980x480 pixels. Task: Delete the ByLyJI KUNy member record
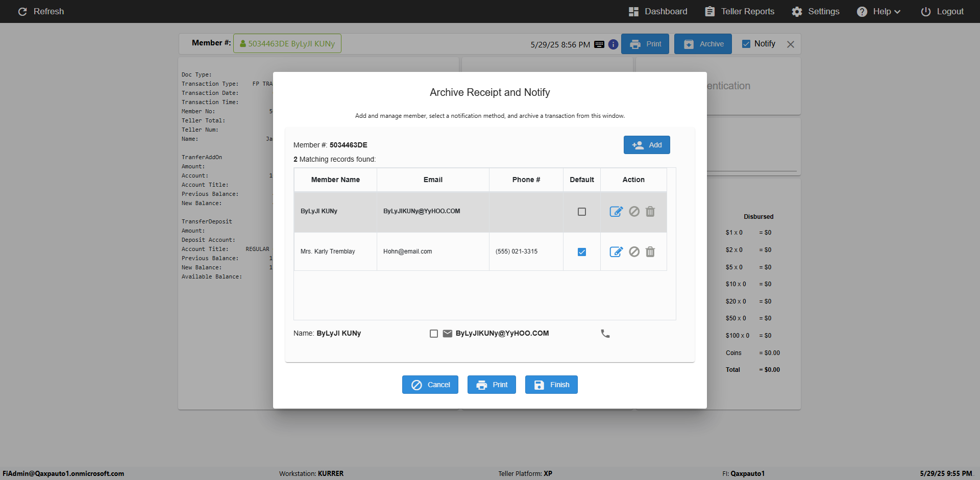pos(650,212)
